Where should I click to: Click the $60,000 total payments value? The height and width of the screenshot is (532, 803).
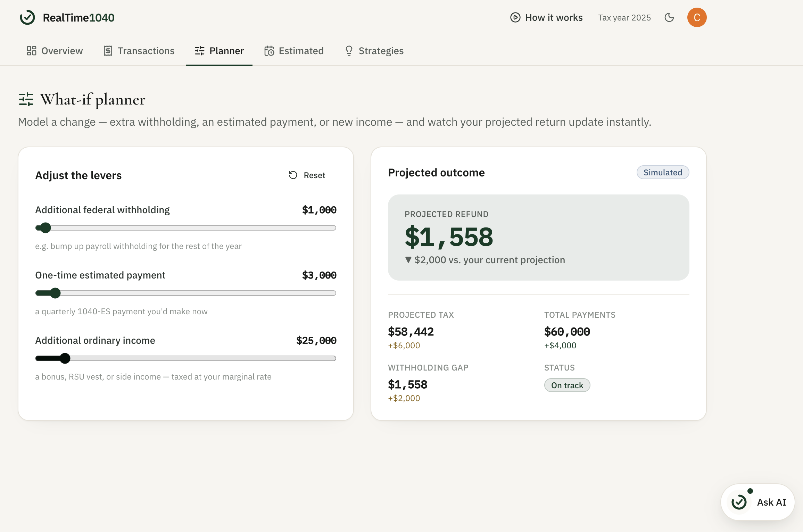pyautogui.click(x=567, y=332)
